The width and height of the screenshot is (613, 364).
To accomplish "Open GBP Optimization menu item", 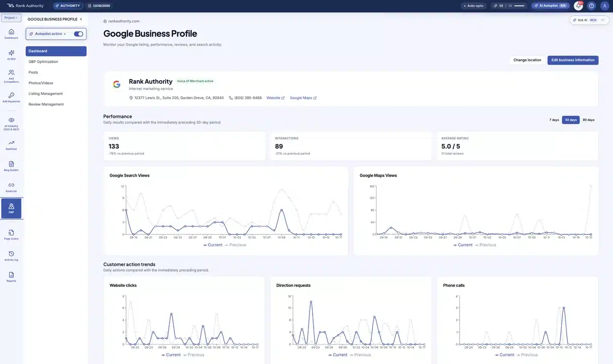I will click(x=56, y=62).
